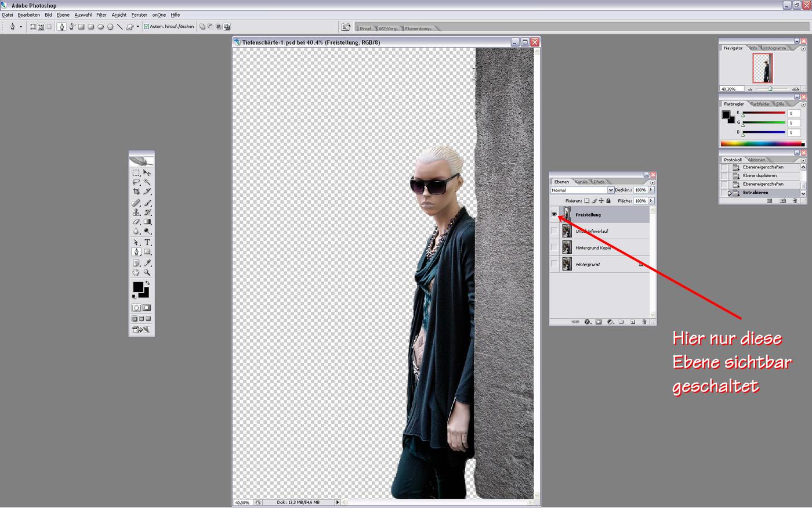The height and width of the screenshot is (508, 812).
Task: Show the Unschärfeverlauf layer
Action: [x=554, y=231]
